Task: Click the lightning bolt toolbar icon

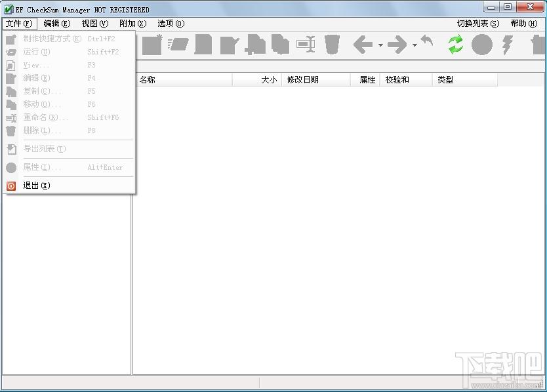Action: (508, 45)
